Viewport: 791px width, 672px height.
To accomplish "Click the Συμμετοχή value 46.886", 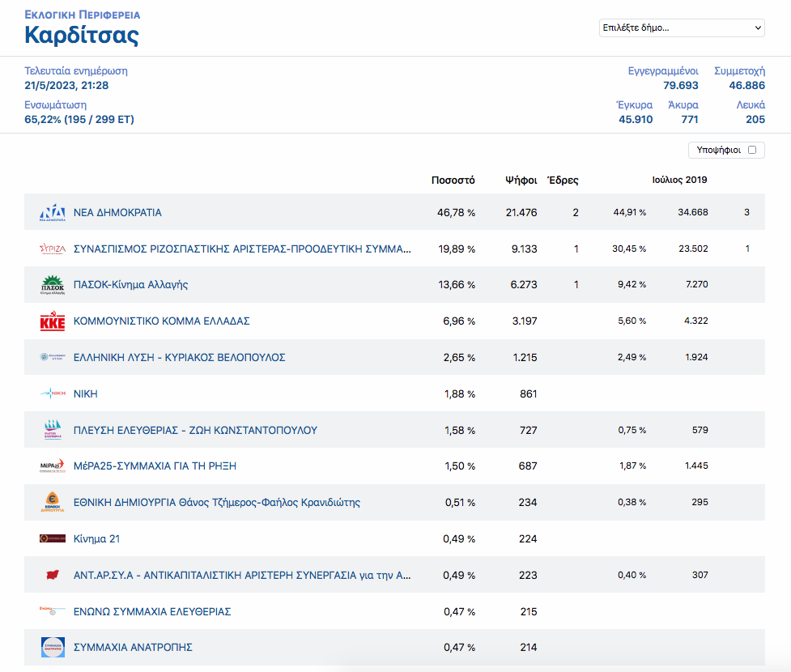I will point(746,85).
